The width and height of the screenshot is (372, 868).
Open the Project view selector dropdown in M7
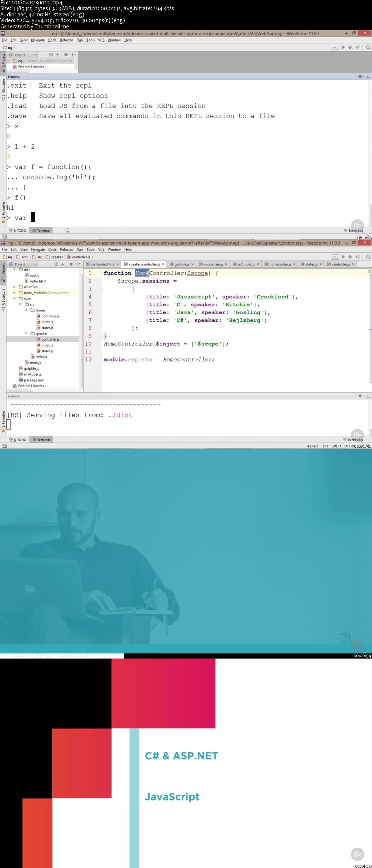(x=23, y=264)
